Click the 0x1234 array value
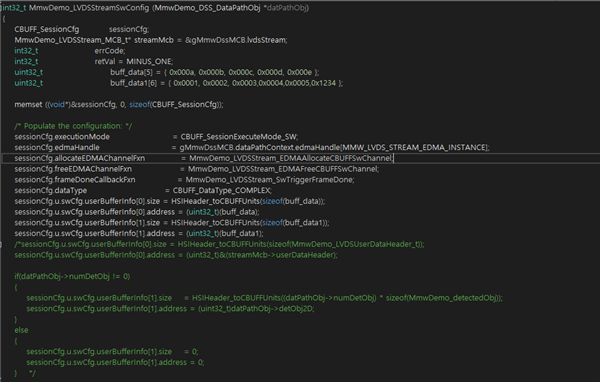Image resolution: width=600 pixels, height=382 pixels. (x=323, y=83)
